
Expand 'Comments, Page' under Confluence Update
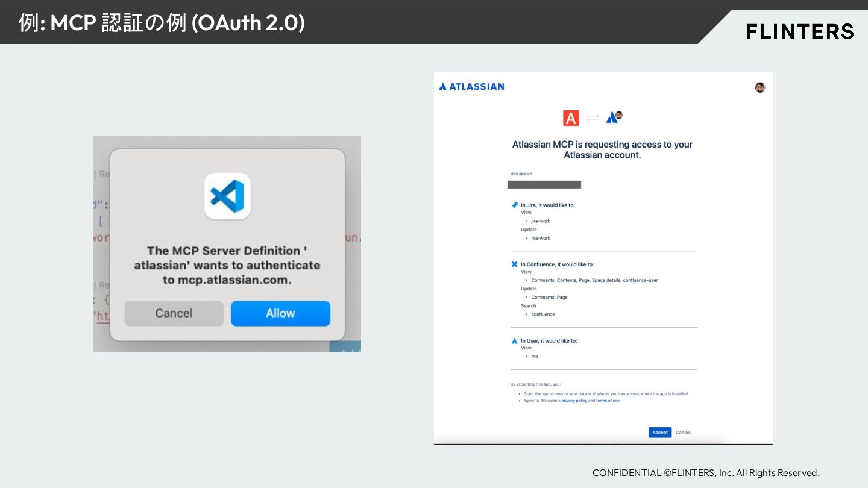tap(546, 297)
